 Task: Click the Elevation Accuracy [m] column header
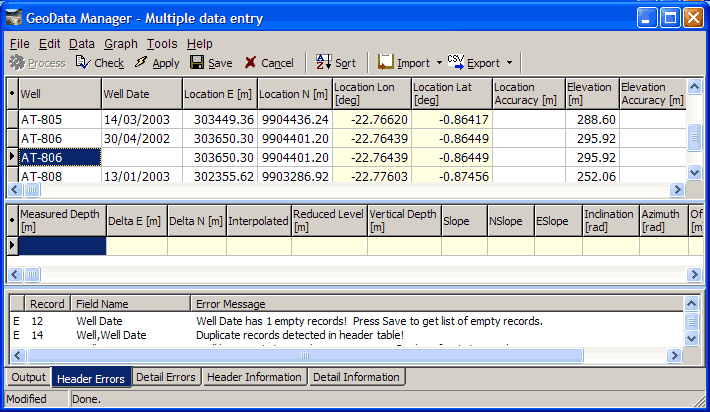[x=652, y=94]
